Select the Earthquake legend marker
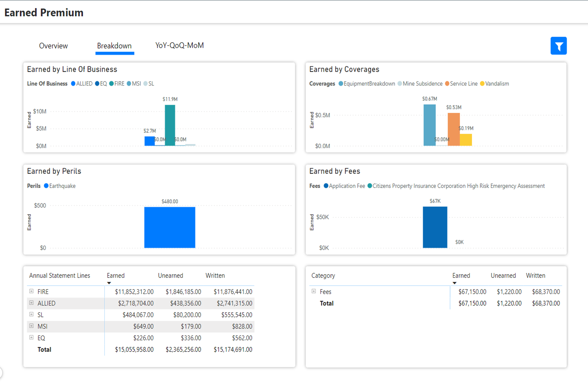 click(46, 186)
